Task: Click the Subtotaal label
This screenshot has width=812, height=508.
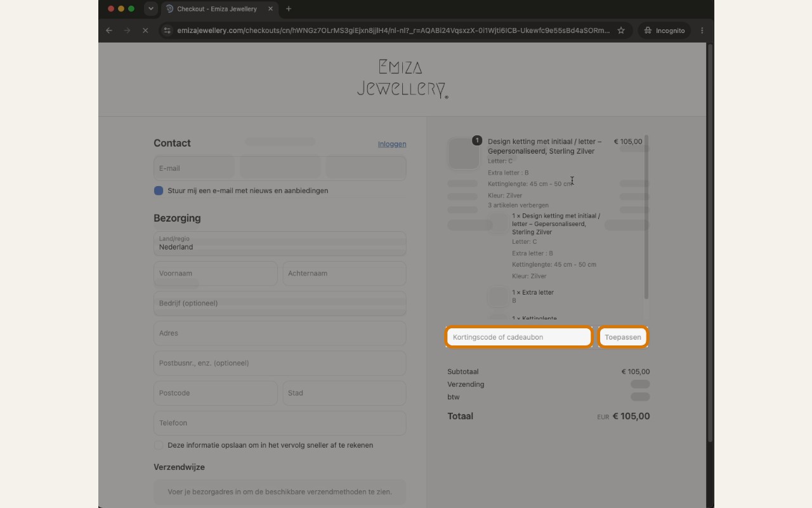Action: pos(463,372)
